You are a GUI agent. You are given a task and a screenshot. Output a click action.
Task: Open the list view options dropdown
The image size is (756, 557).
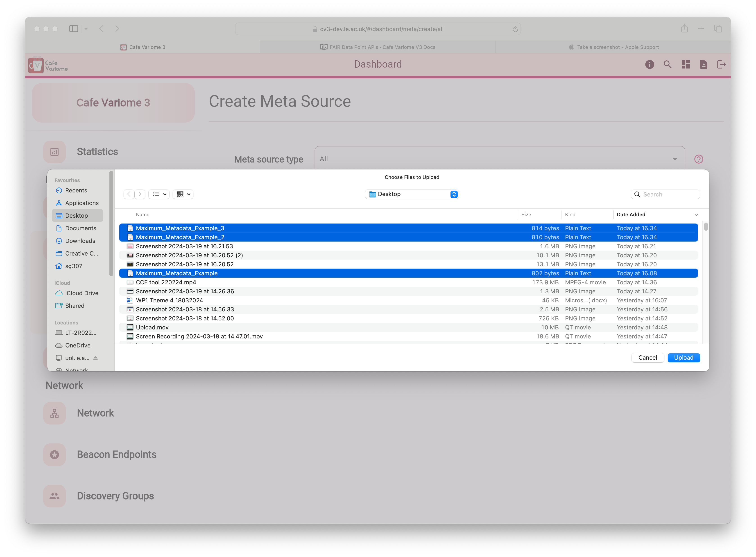pos(159,194)
